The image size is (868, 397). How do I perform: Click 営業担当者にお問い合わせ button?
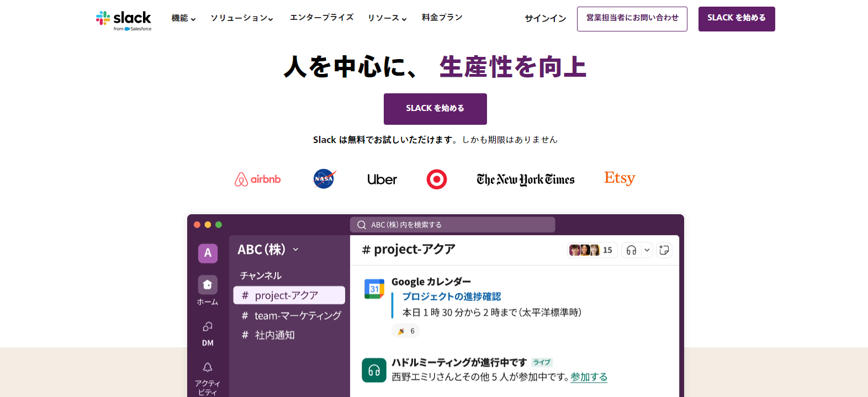tap(632, 19)
